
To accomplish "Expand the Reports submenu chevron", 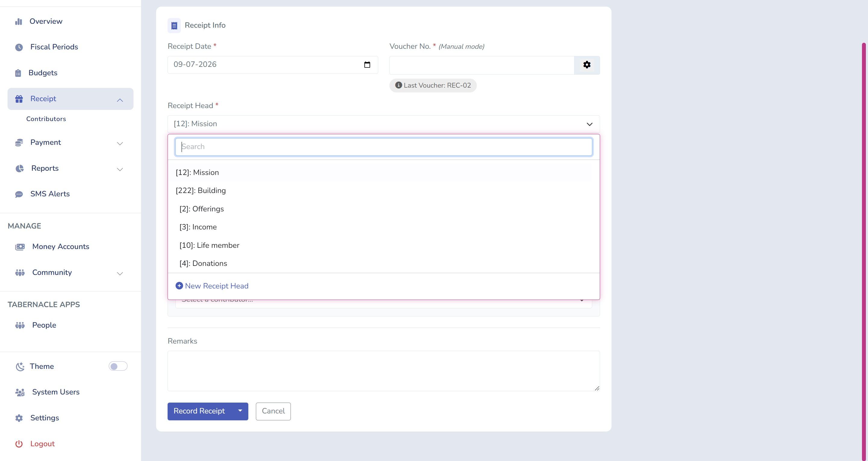I will (x=120, y=170).
